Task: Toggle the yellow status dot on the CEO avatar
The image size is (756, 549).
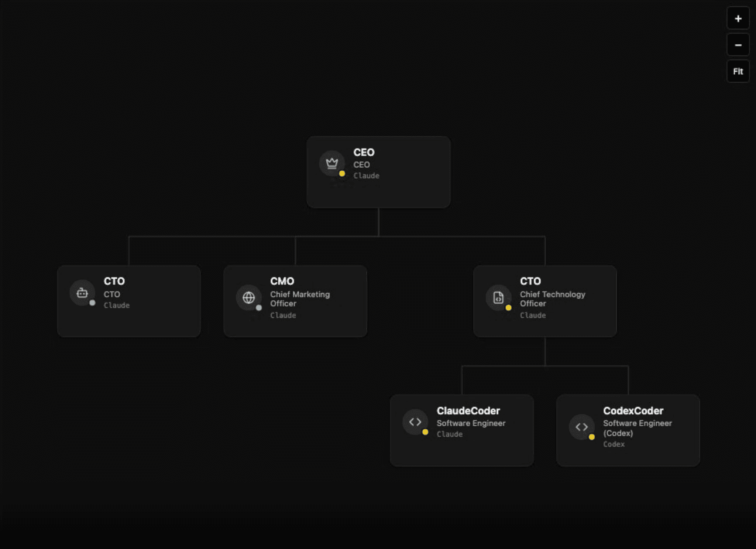Action: click(343, 173)
